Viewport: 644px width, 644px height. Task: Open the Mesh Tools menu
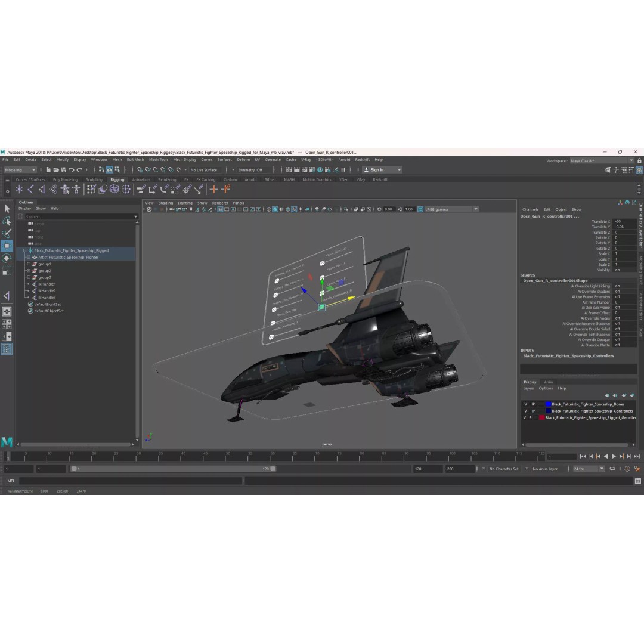click(159, 160)
